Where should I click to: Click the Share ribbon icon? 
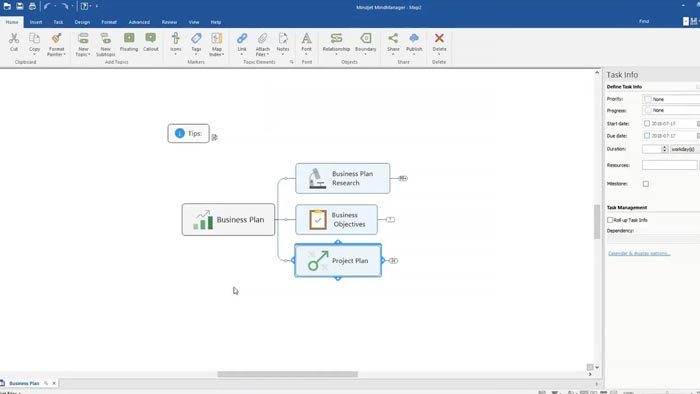click(393, 39)
